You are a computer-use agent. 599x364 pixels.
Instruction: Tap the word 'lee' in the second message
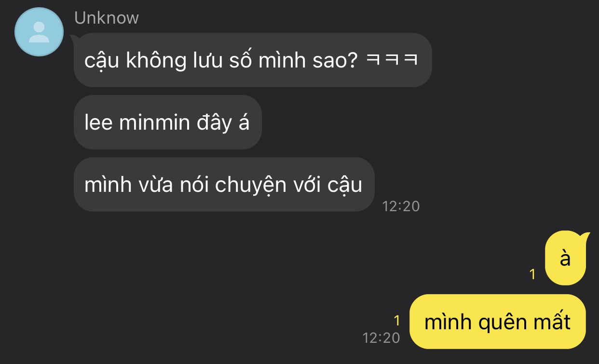pyautogui.click(x=98, y=122)
